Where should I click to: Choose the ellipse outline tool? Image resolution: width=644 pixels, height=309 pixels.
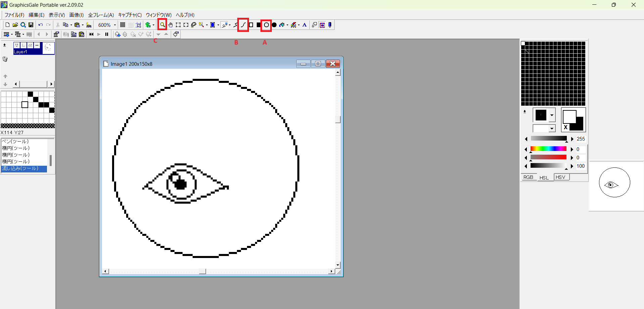(x=266, y=25)
